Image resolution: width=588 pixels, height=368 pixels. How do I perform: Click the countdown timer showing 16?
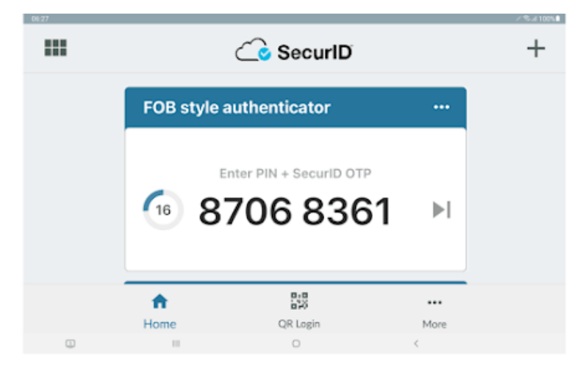(x=163, y=210)
